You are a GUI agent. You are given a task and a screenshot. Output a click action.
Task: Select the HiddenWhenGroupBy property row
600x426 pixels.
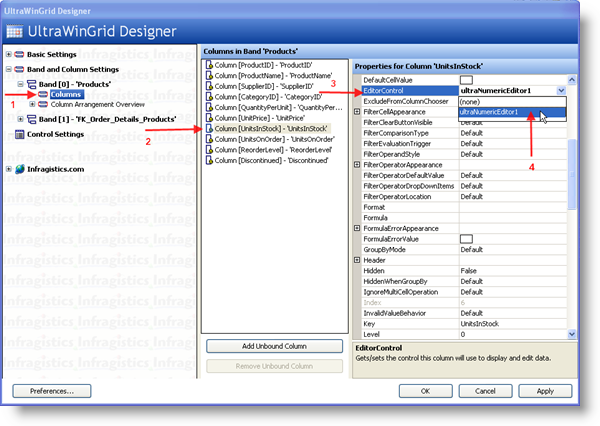(464, 281)
